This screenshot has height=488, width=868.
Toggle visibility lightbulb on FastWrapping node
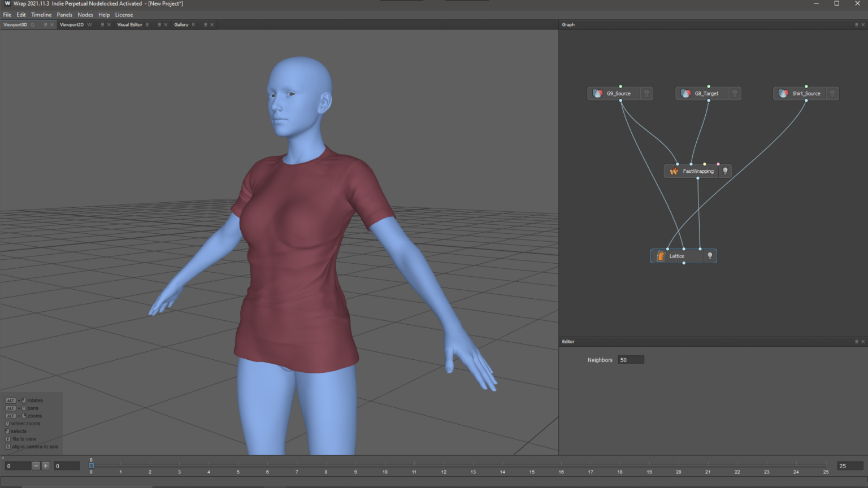726,171
